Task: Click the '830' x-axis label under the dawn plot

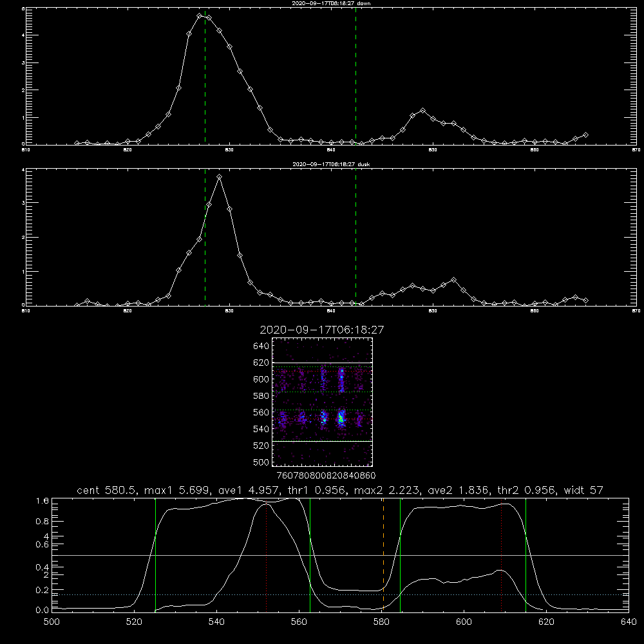Action: point(229,150)
